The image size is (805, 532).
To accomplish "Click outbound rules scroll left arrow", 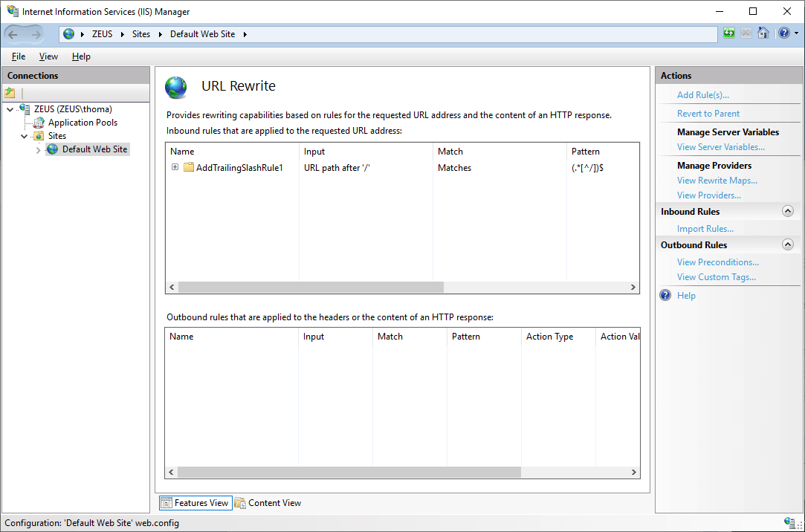I will tap(172, 472).
